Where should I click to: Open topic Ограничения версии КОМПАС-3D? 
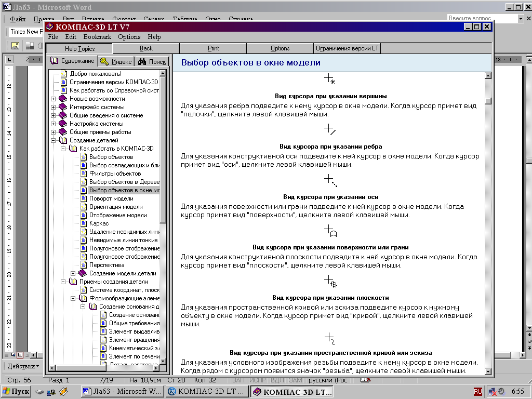pyautogui.click(x=114, y=82)
